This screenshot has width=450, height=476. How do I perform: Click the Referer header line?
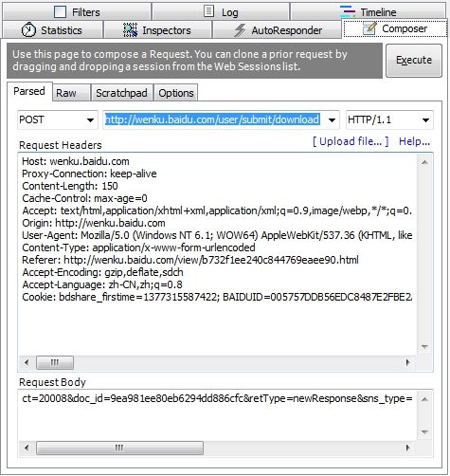(190, 260)
